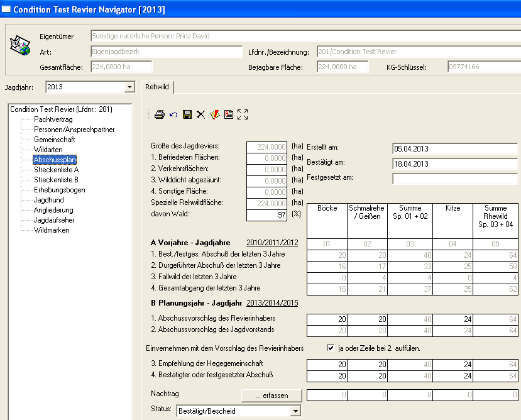Select the Condition Test Revier root node
This screenshot has height=420, width=521.
(61, 109)
